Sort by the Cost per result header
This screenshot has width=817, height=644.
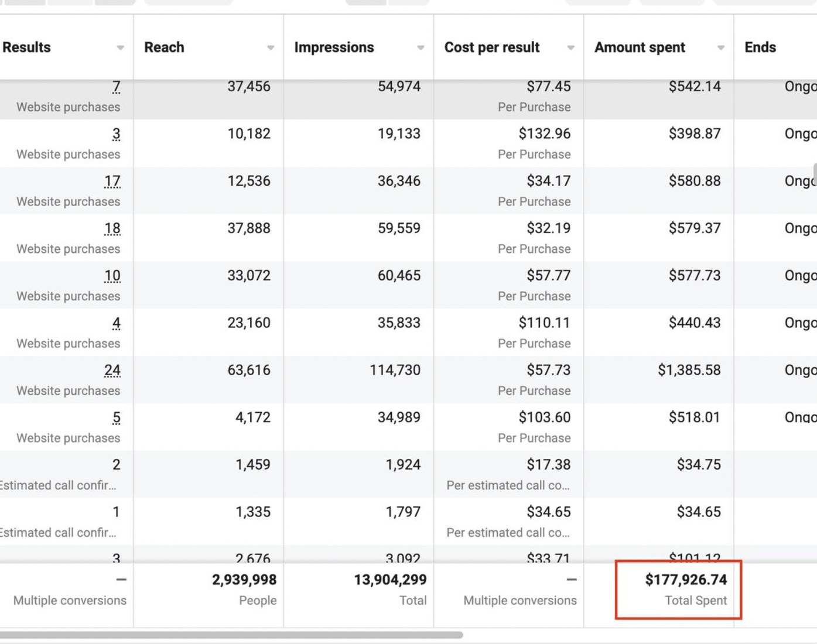click(492, 47)
